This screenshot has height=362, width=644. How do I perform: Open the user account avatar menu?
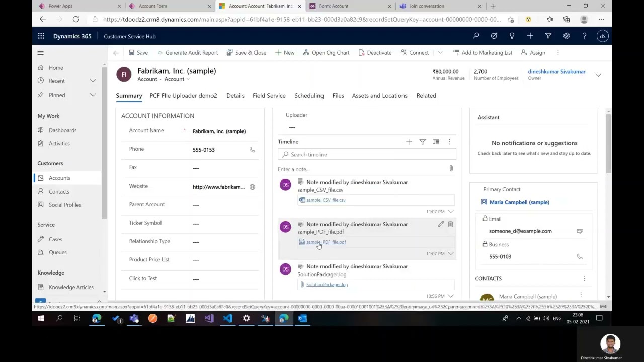pyautogui.click(x=603, y=36)
